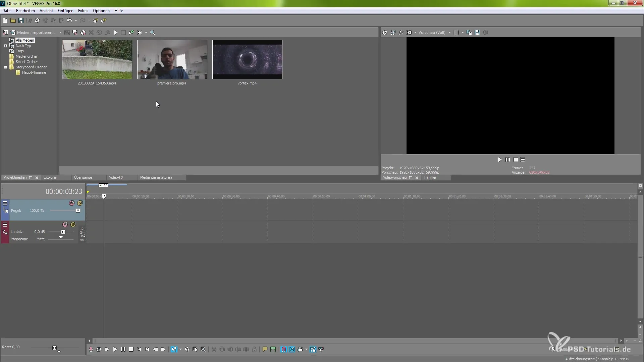Create a new project with the blank page icon
Viewport: 644px width, 362px height.
tap(5, 20)
